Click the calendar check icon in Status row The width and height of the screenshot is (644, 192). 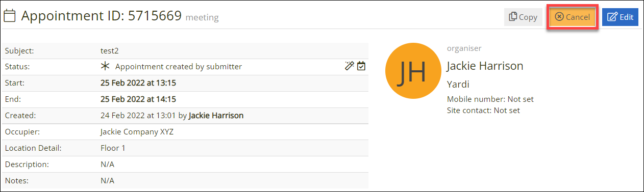click(x=361, y=66)
